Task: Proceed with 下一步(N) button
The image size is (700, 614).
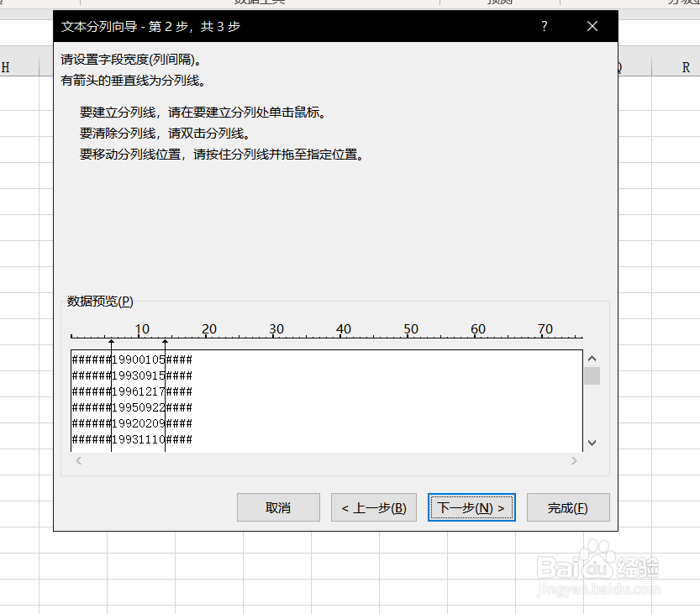Action: tap(471, 507)
